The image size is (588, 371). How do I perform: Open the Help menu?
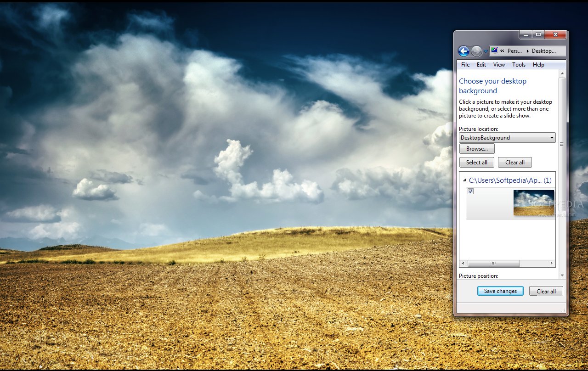point(538,65)
